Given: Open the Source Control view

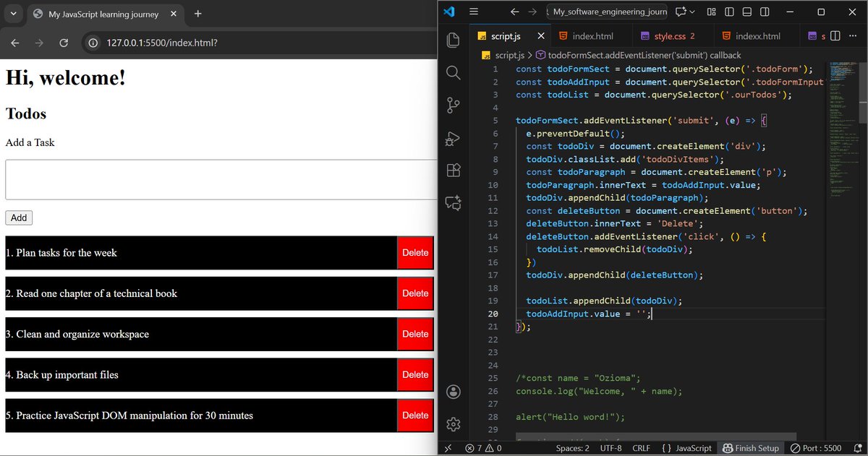Looking at the screenshot, I should [x=454, y=106].
